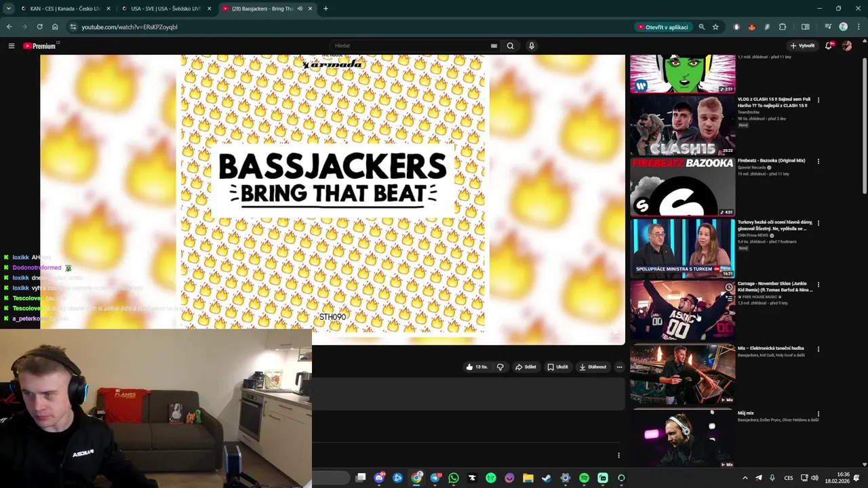Viewport: 868px width, 488px height.
Task: Open Můj mix playlist title
Action: click(x=746, y=413)
